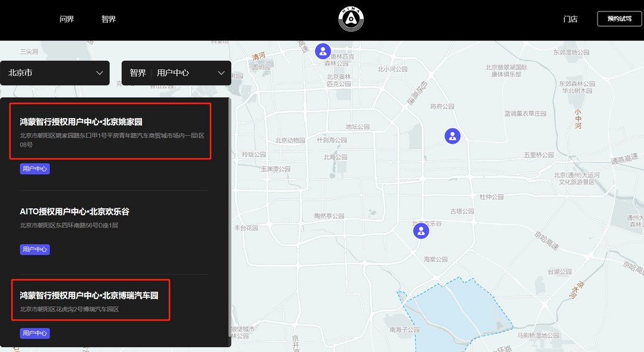Image resolution: width=644 pixels, height=352 pixels.
Task: Click the 玉渊潭公园 label on the map
Action: pyautogui.click(x=275, y=169)
